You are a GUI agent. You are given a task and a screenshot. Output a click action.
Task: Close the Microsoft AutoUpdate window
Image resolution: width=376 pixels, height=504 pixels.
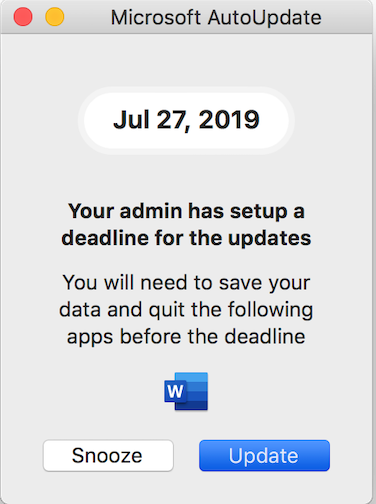pyautogui.click(x=23, y=17)
